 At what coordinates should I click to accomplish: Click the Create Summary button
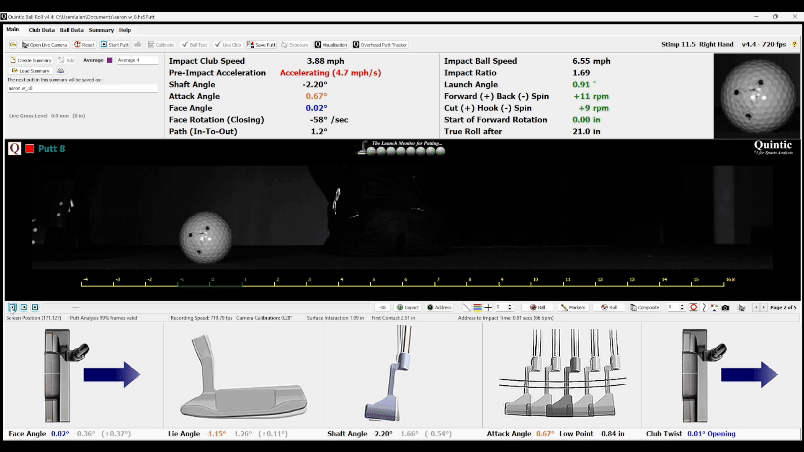[x=35, y=60]
